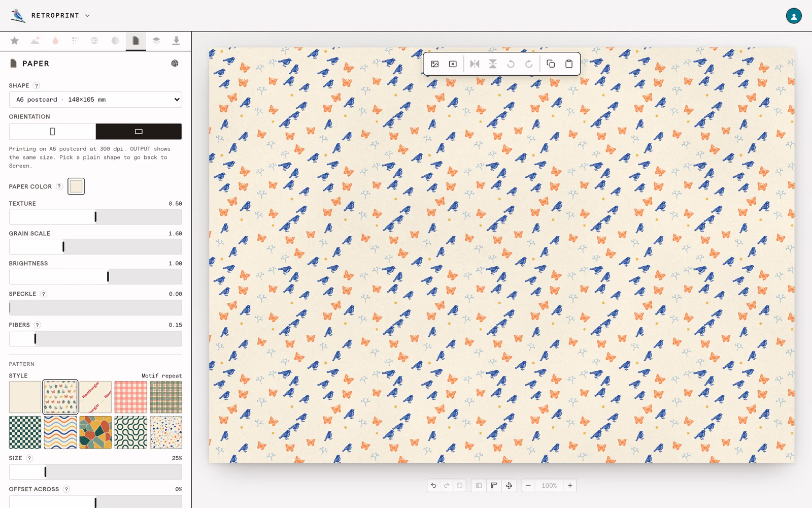Select portrait orientation

coord(52,132)
